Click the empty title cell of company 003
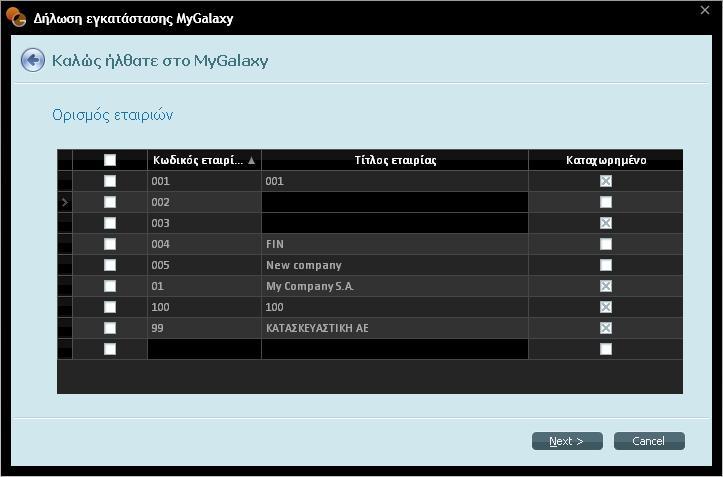The image size is (723, 477). [395, 223]
